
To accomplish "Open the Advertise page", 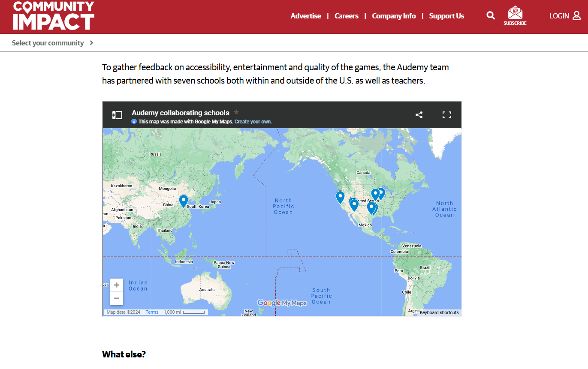I will pyautogui.click(x=306, y=16).
